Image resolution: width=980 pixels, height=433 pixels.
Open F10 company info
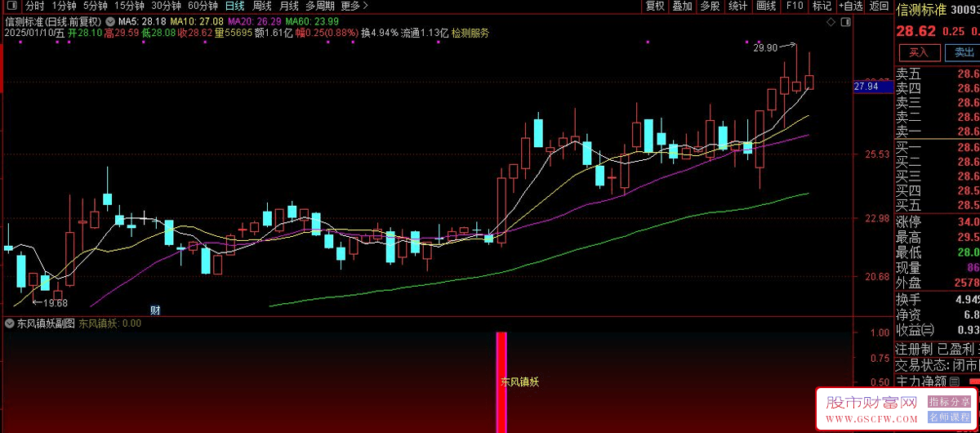point(794,6)
